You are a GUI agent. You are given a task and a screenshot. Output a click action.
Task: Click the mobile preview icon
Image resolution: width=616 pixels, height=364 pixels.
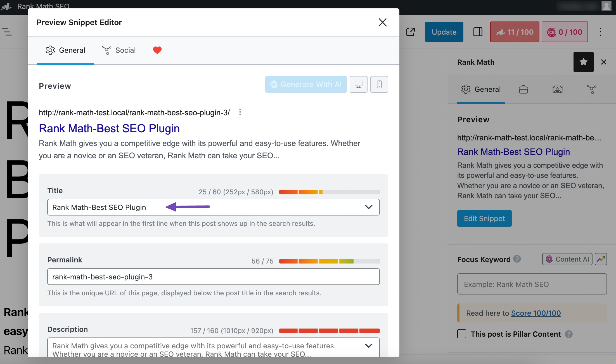coord(379,85)
